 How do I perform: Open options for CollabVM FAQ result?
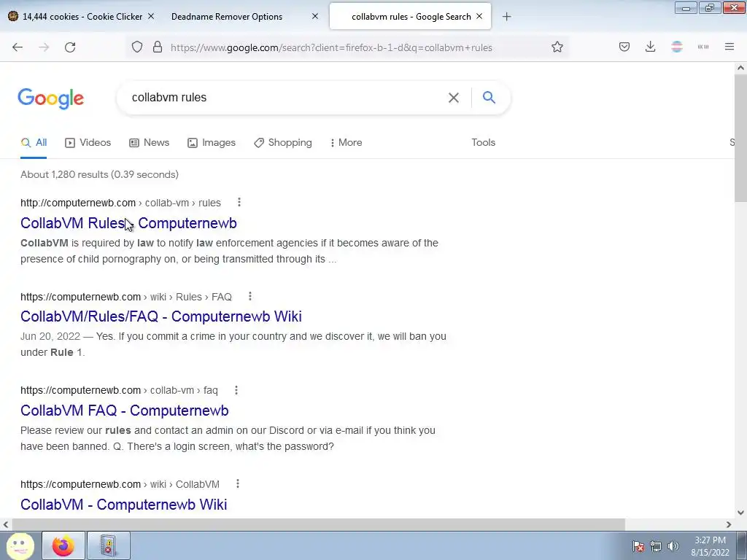[x=236, y=391]
